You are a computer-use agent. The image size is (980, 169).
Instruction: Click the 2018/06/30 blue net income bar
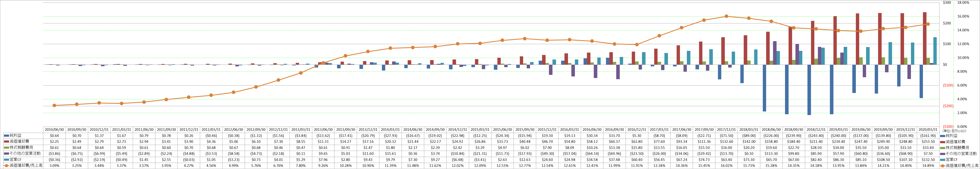(764, 88)
